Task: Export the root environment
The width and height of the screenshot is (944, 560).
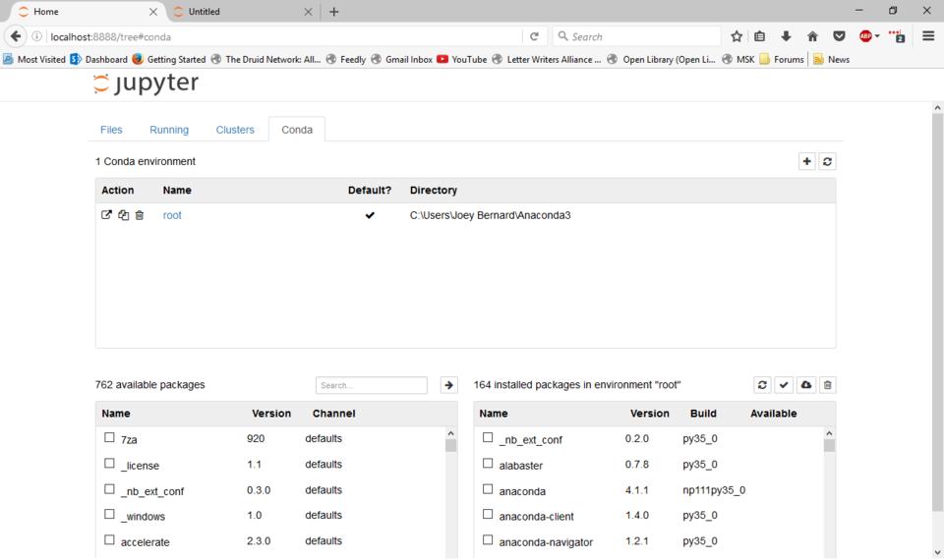Action: (x=107, y=215)
